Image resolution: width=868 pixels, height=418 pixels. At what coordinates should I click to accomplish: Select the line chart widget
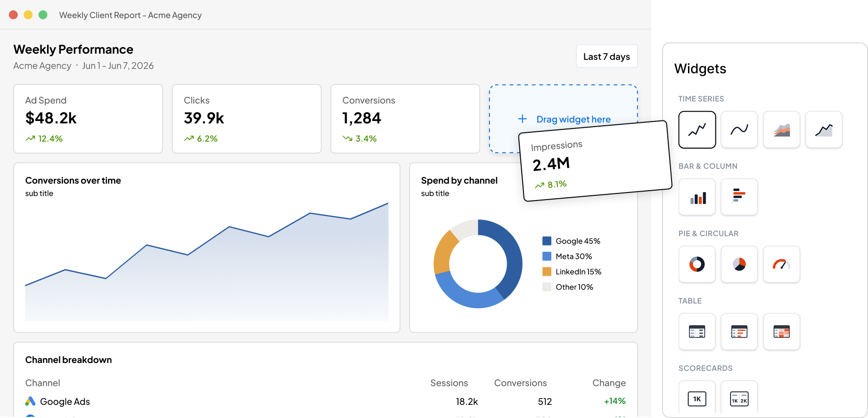coord(697,129)
